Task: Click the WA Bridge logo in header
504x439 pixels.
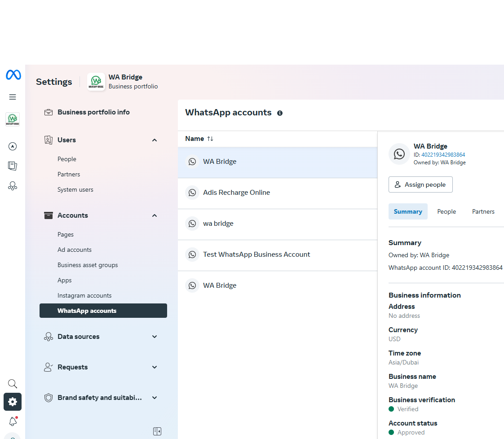Action: tap(96, 82)
